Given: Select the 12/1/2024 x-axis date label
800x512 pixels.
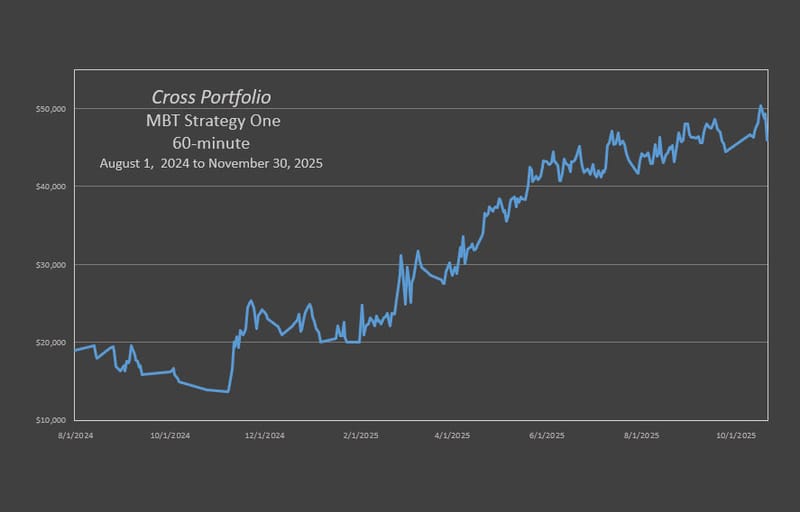Looking at the screenshot, I should [263, 435].
